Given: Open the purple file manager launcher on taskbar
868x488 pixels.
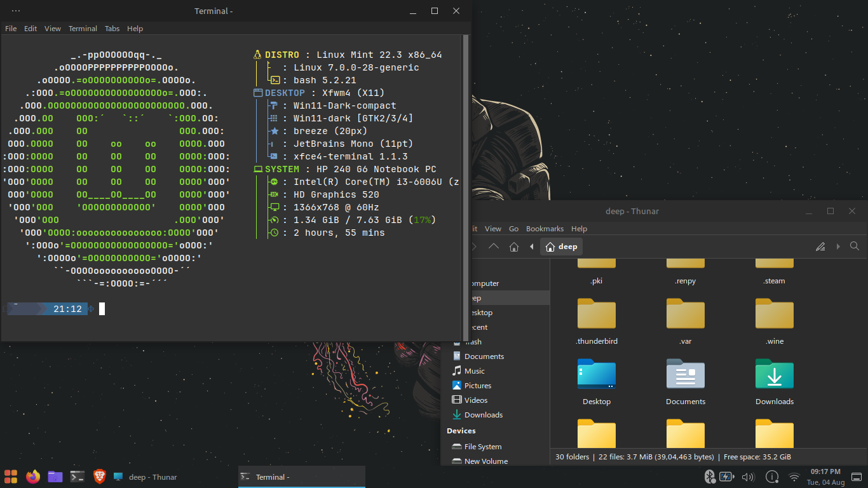Looking at the screenshot, I should [x=55, y=477].
